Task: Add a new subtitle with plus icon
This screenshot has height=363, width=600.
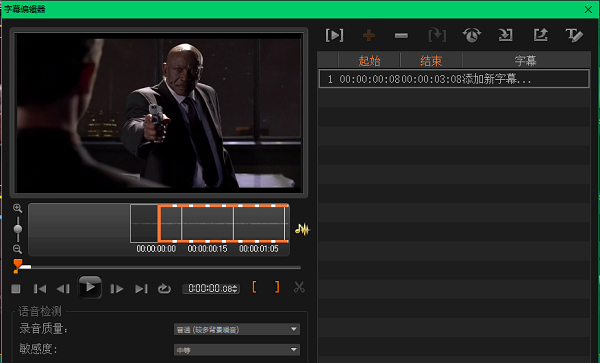Action: (368, 36)
